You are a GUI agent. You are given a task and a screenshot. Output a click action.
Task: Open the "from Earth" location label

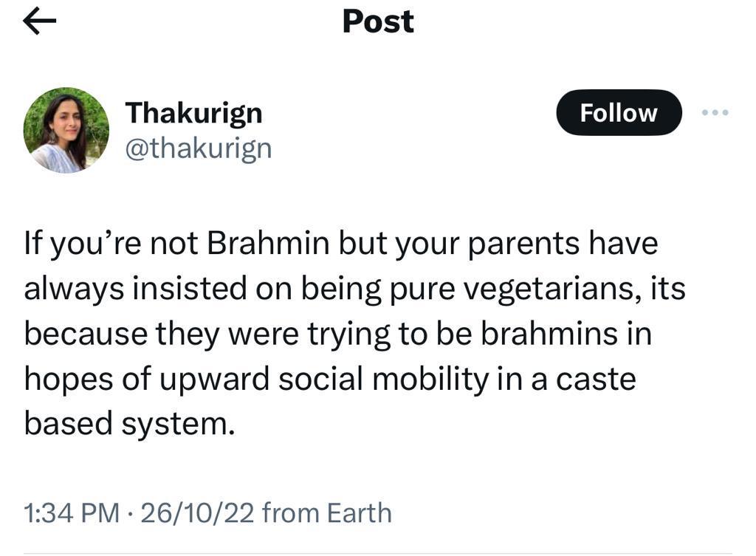(x=326, y=512)
